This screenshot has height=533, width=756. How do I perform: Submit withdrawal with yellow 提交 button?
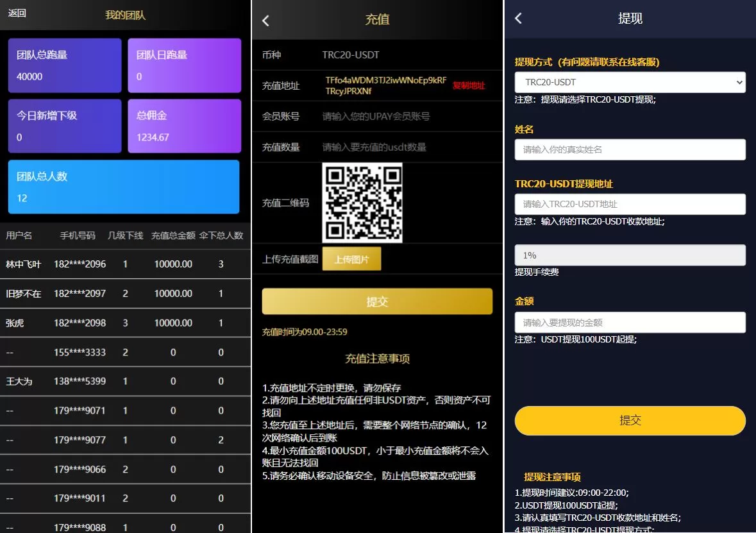click(630, 421)
